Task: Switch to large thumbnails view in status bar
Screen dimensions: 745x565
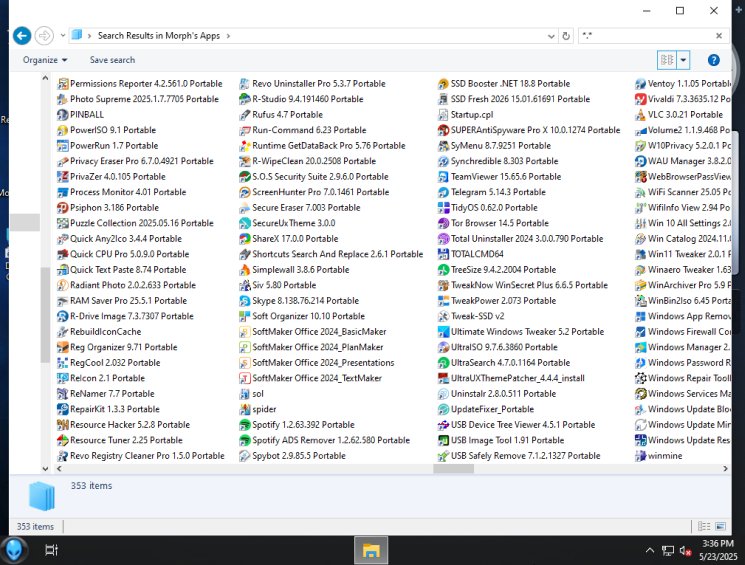Action: (x=721, y=526)
